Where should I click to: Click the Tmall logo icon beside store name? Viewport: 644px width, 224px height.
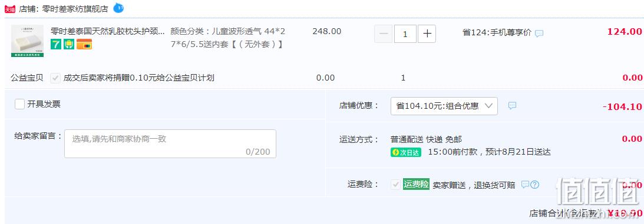click(10, 9)
